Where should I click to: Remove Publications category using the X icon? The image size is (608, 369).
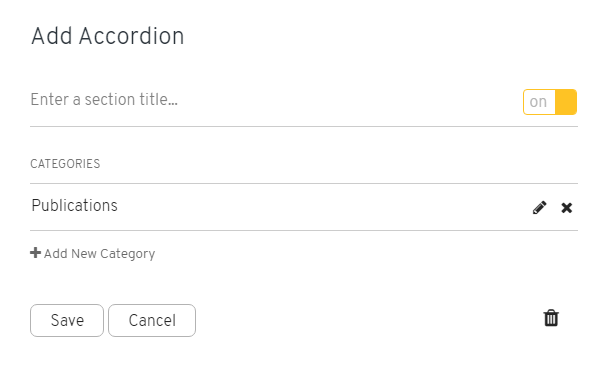(567, 208)
